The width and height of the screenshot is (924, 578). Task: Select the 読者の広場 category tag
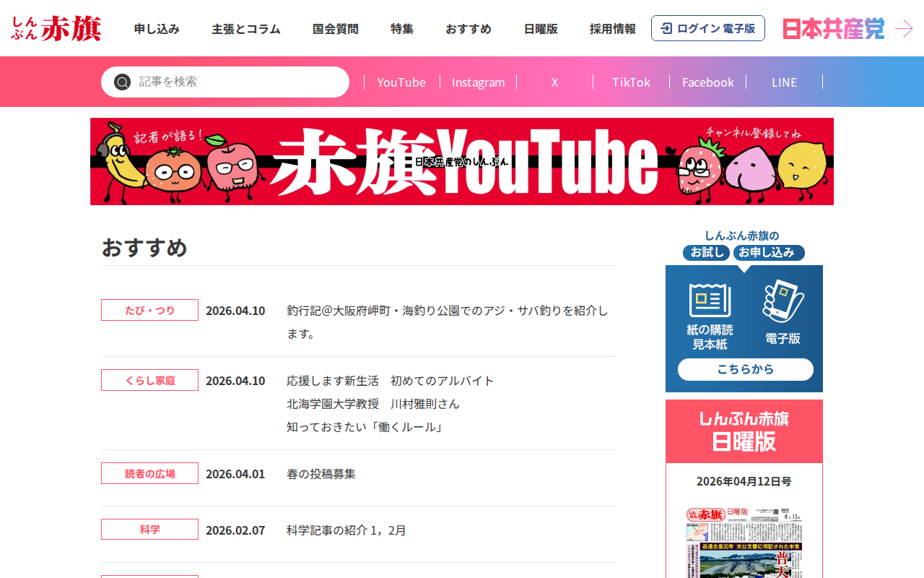[x=149, y=473]
